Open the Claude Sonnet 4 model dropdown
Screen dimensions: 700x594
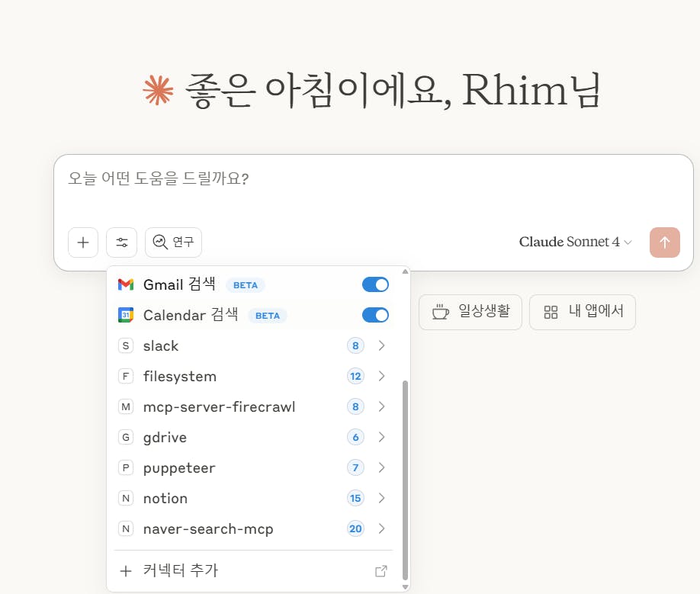[576, 242]
